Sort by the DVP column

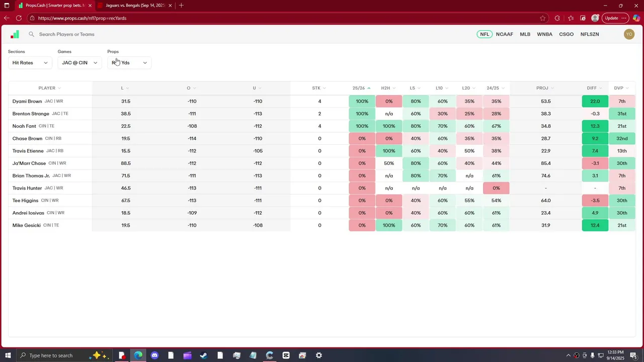pos(622,88)
